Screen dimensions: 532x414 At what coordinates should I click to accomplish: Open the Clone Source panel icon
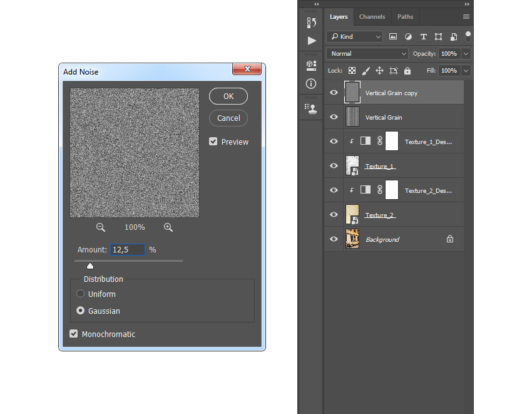(x=311, y=109)
